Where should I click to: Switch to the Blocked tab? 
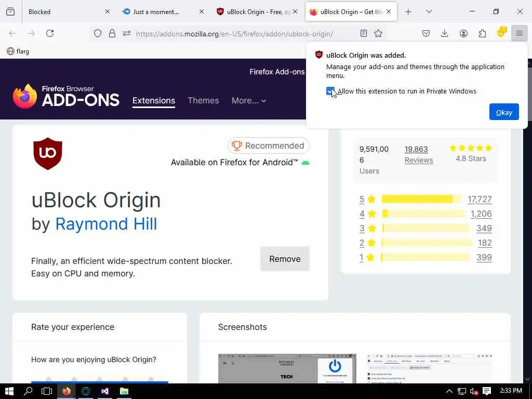click(64, 12)
